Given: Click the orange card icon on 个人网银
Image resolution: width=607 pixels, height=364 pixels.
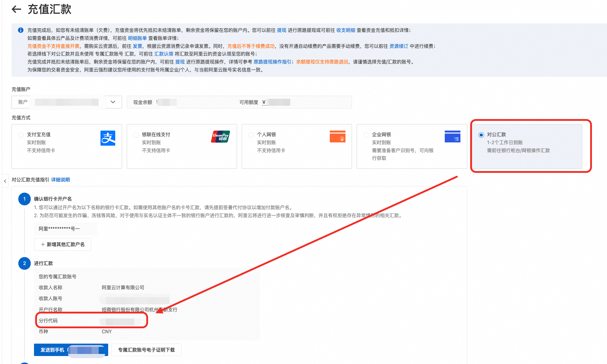Looking at the screenshot, I should point(337,136).
